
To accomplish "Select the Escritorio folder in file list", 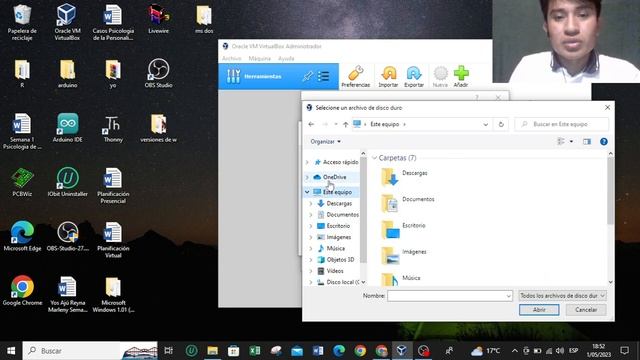I will [x=403, y=229].
